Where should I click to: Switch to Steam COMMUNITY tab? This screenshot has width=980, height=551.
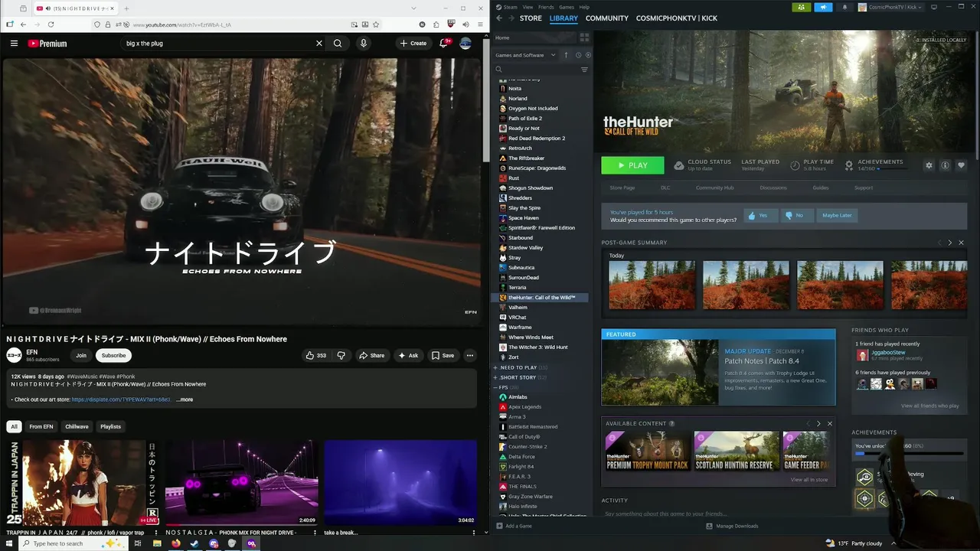click(607, 18)
